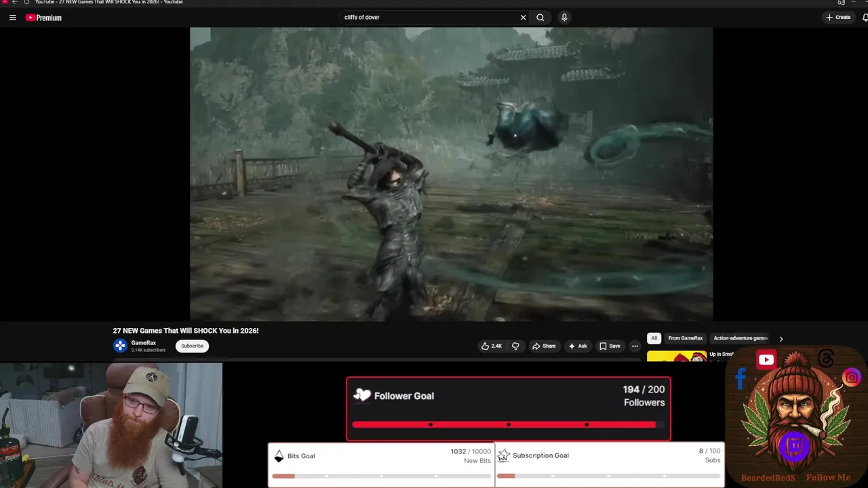Click the Facebook icon in stream overlay

click(x=741, y=380)
